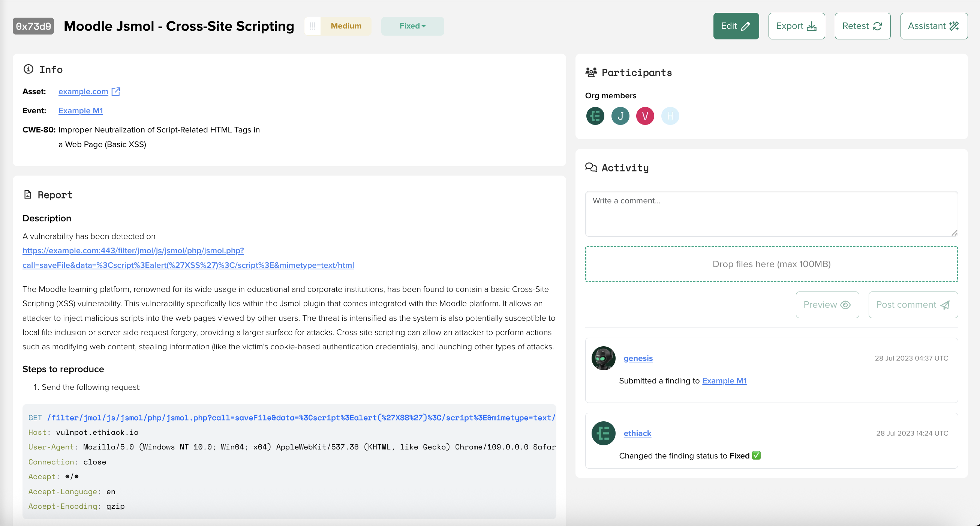Select the H org member avatar
The image size is (980, 526).
tap(670, 116)
